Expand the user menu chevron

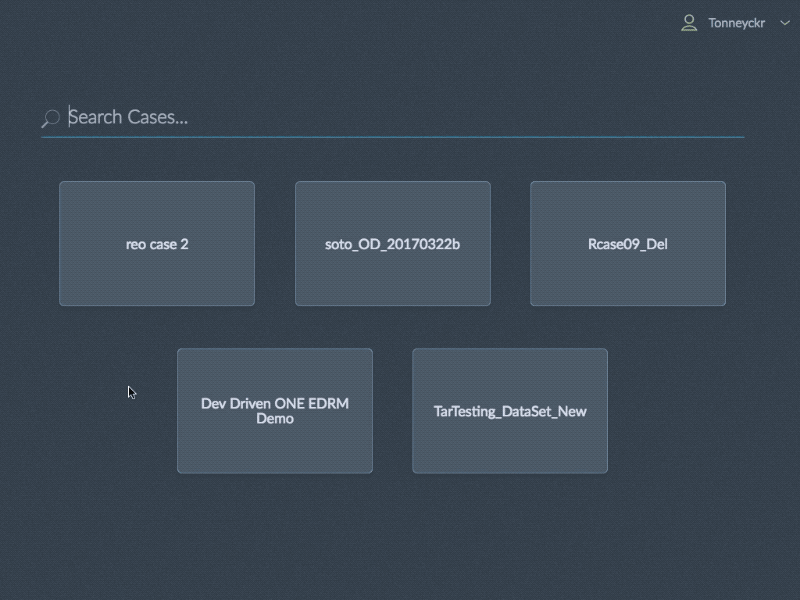tap(785, 23)
